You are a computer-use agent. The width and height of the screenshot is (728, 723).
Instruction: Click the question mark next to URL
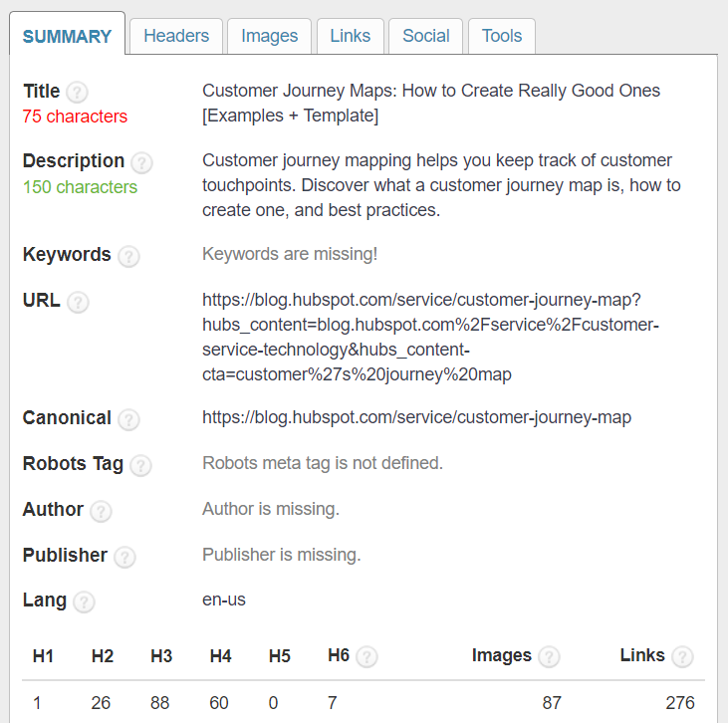(x=78, y=302)
